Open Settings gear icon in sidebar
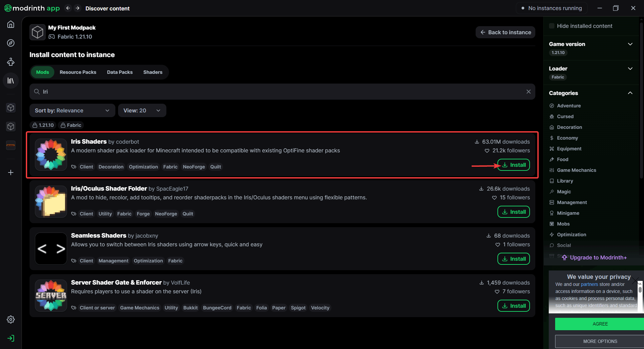 [11, 319]
